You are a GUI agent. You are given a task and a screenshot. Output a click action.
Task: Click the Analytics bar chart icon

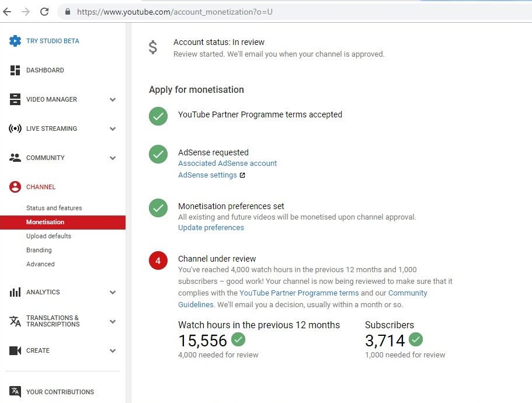[15, 292]
